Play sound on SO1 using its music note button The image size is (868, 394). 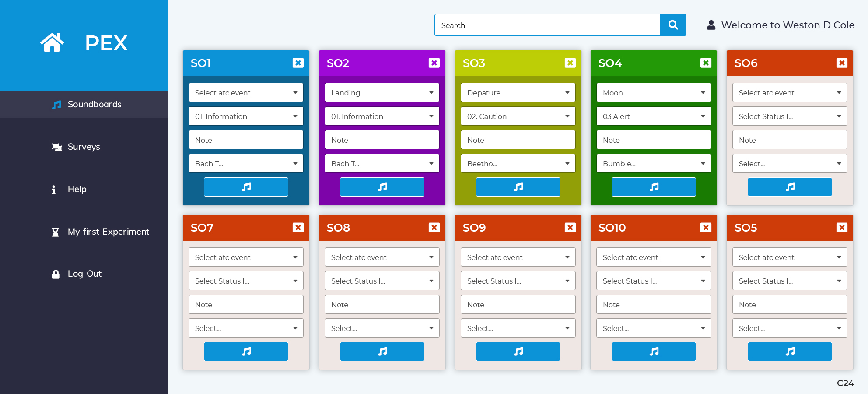click(x=245, y=186)
